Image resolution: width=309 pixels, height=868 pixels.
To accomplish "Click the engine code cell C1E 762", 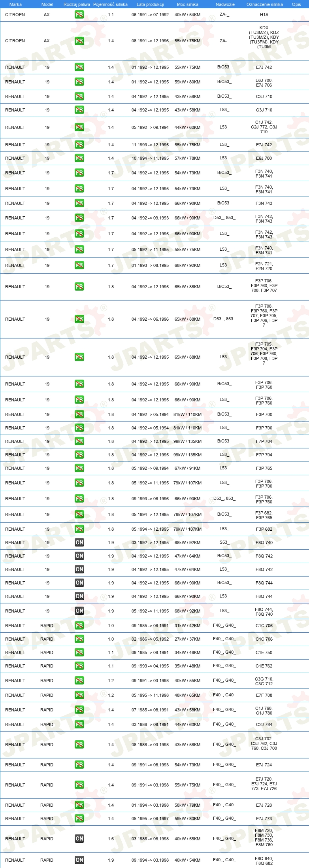I will click(264, 666).
